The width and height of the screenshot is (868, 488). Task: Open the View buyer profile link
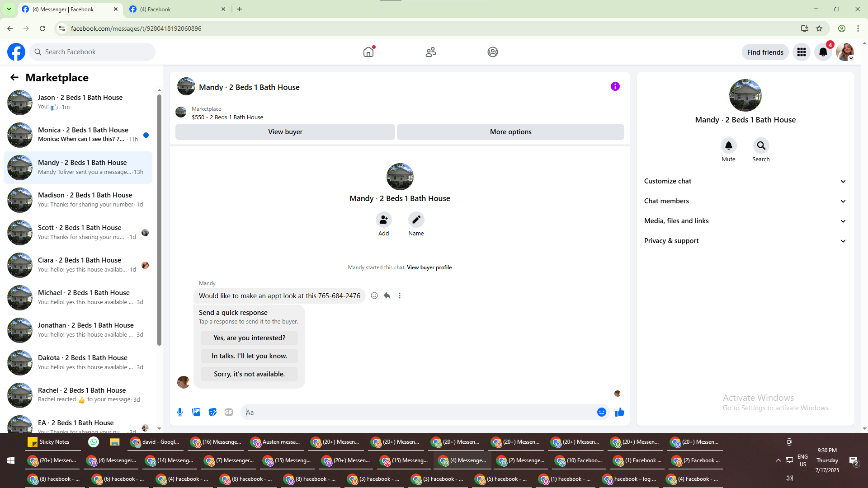(x=429, y=267)
